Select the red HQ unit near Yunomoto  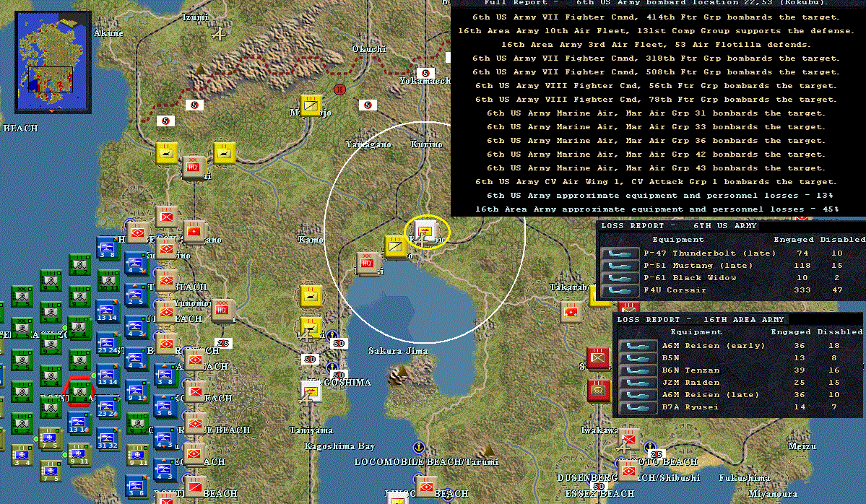click(222, 310)
